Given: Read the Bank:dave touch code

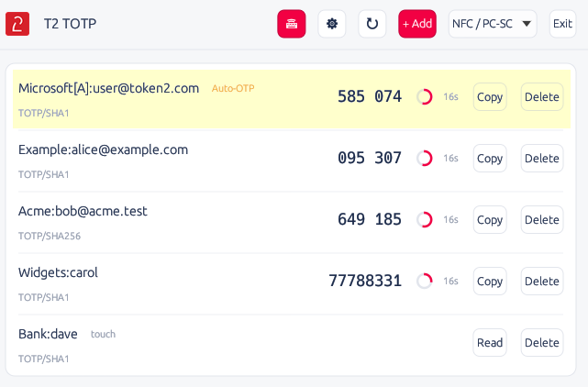Looking at the screenshot, I should coord(490,342).
